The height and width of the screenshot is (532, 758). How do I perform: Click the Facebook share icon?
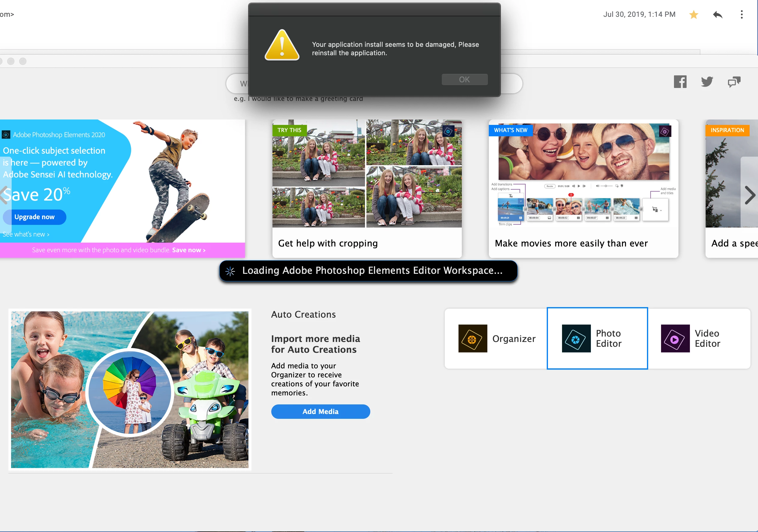point(680,82)
